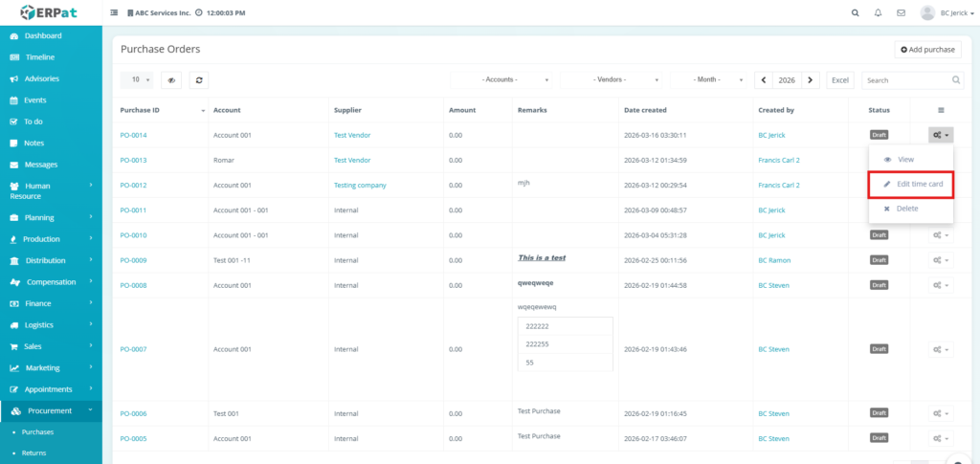Click the column options icon in table header
Screen dimensions: 980x464
(941, 110)
